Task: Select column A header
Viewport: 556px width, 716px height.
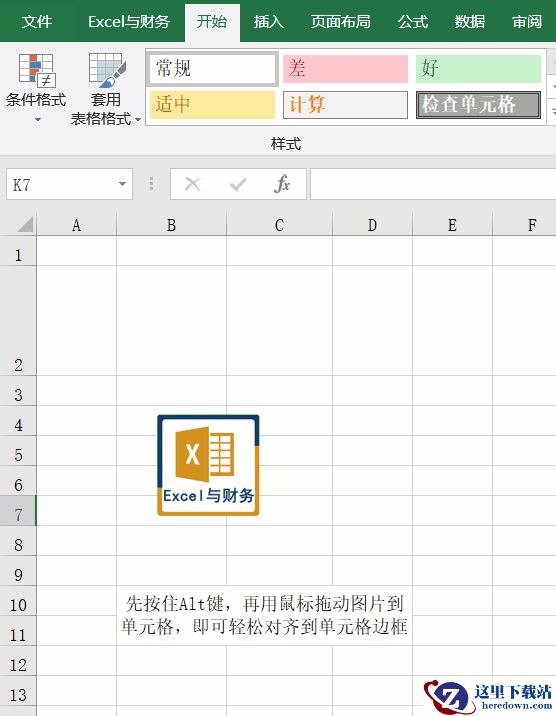Action: 76,225
